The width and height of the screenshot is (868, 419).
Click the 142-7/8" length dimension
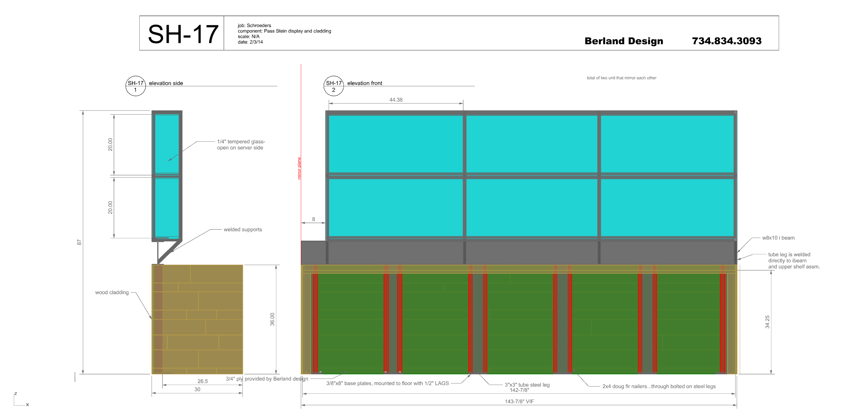519,390
